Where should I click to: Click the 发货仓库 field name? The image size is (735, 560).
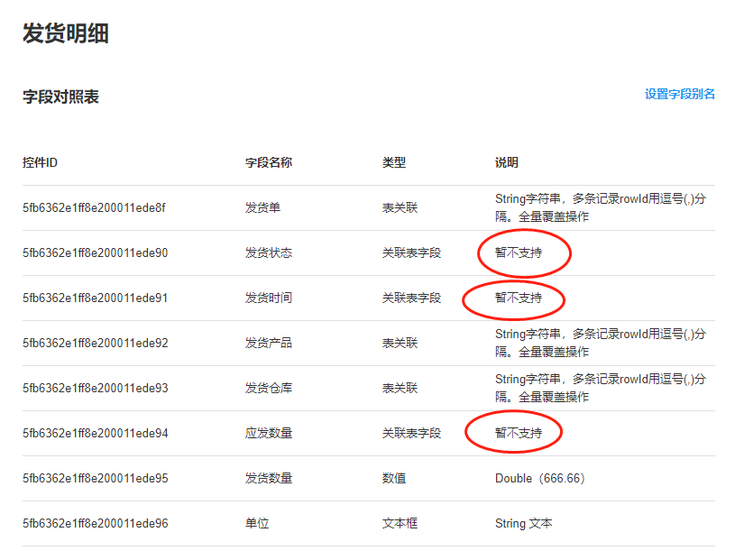(269, 388)
